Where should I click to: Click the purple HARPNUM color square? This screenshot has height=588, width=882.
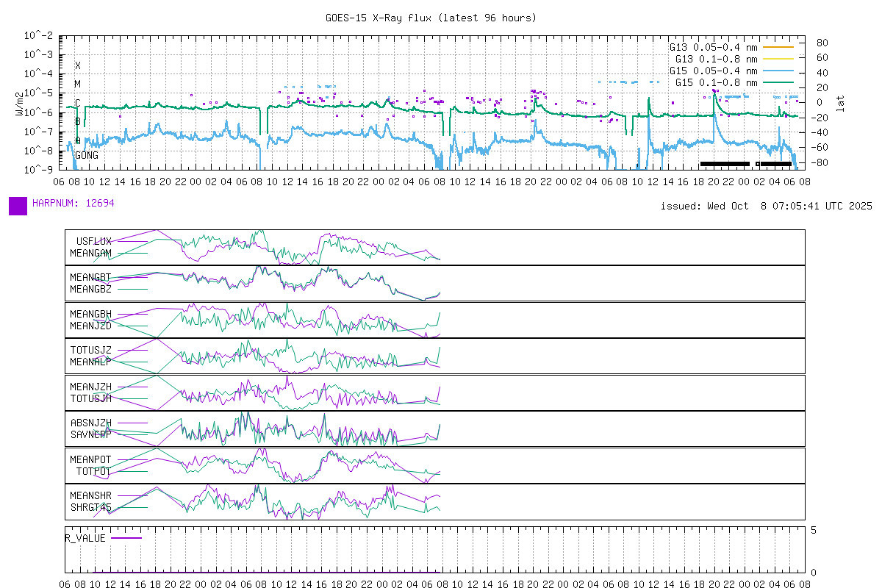click(x=18, y=206)
